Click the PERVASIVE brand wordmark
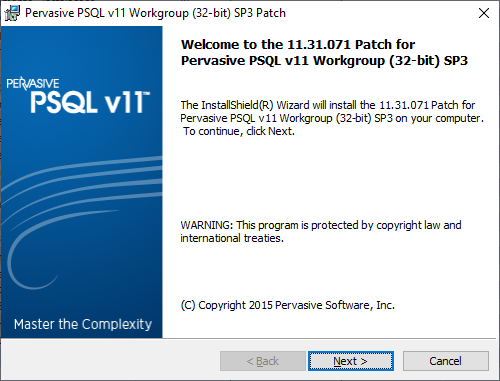Viewport: 500px width, 381px height. 33,83
